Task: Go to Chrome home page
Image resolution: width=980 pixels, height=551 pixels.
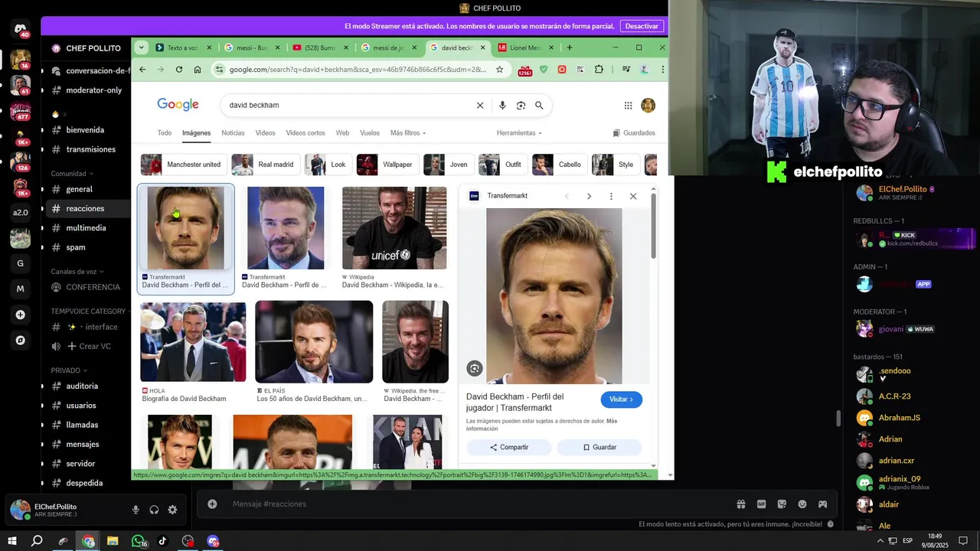Action: pos(198,70)
